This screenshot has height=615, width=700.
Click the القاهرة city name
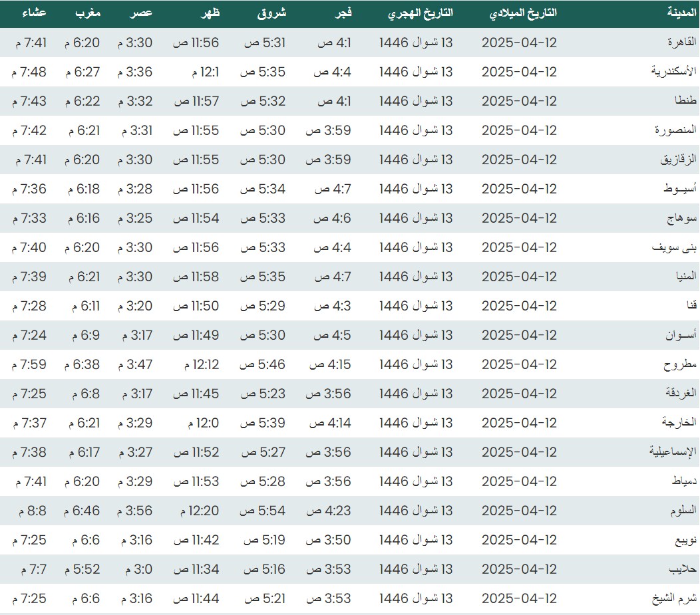pos(681,43)
